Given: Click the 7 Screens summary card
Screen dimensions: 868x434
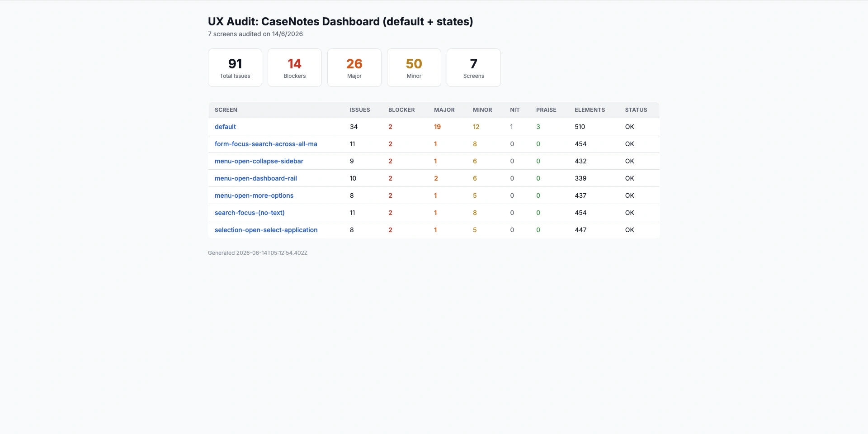Looking at the screenshot, I should (x=474, y=67).
